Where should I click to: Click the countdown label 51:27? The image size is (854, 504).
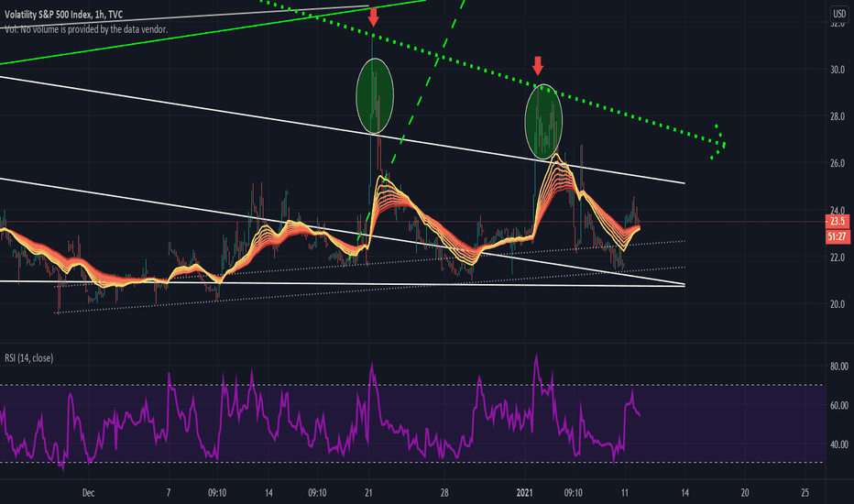click(x=838, y=236)
